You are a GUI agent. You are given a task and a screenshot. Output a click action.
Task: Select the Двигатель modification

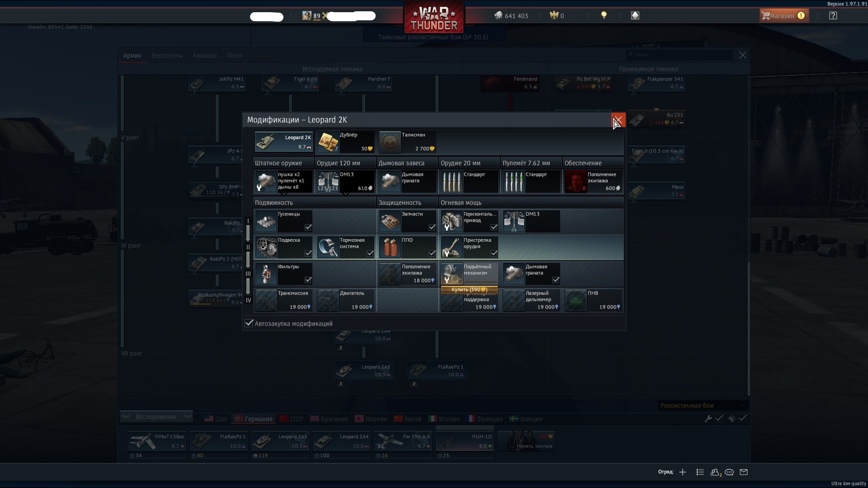pyautogui.click(x=345, y=300)
